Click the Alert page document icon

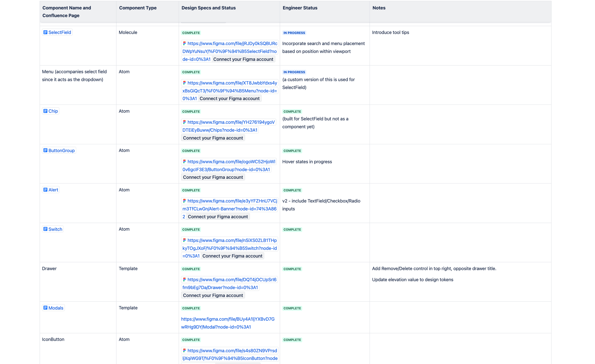tap(45, 190)
